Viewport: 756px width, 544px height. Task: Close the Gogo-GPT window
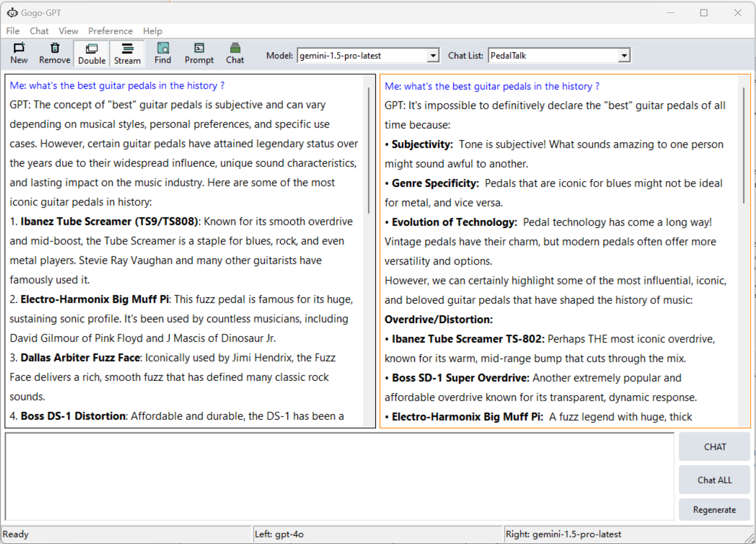[738, 13]
